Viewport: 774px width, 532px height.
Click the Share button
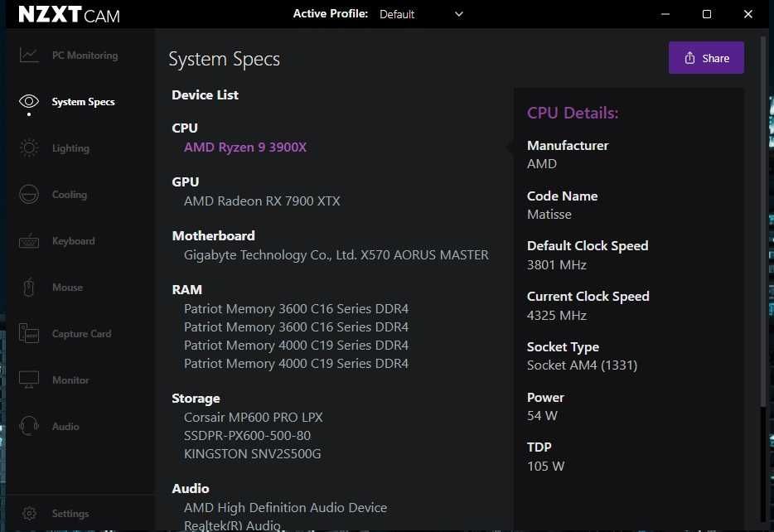click(x=706, y=58)
